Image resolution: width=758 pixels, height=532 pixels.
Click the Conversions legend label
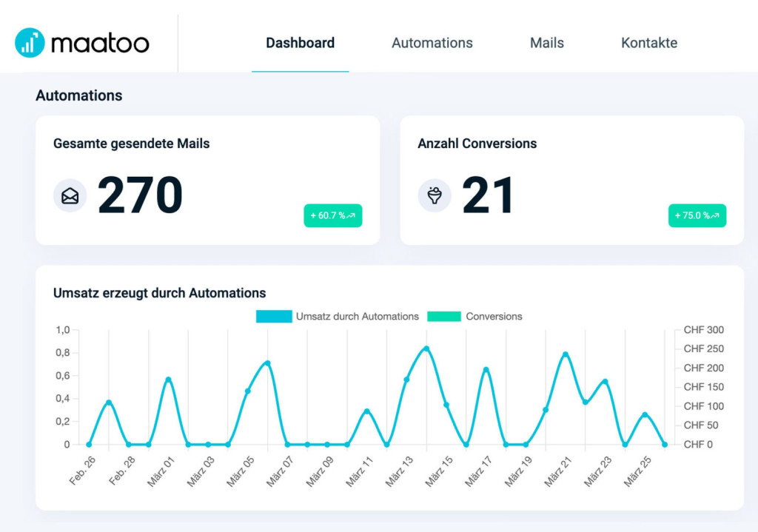click(494, 317)
